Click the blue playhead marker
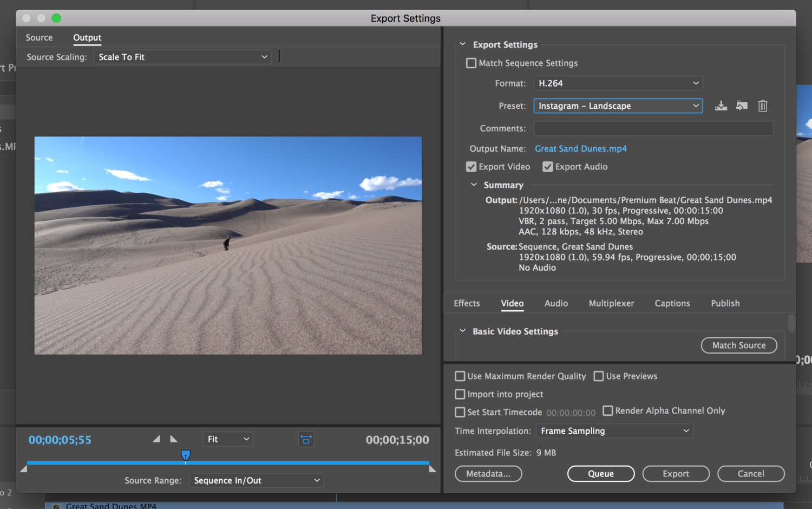This screenshot has height=509, width=812. click(x=186, y=455)
